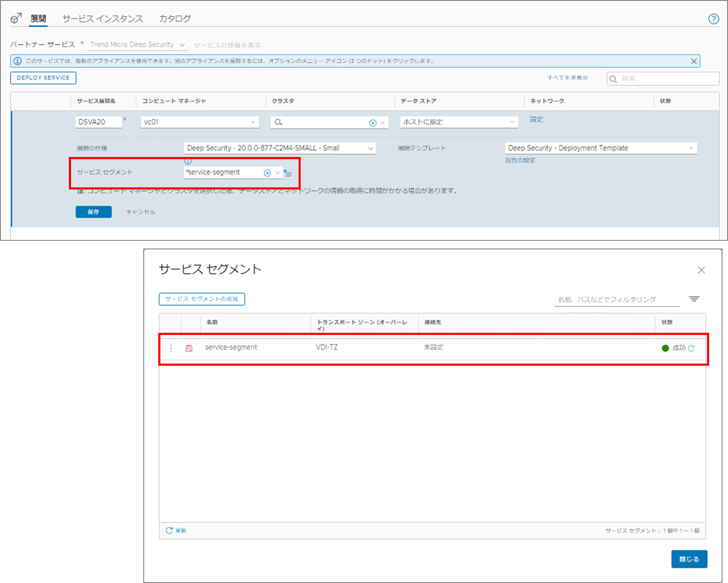Click the サービス セグメントの追加 button

(x=202, y=299)
